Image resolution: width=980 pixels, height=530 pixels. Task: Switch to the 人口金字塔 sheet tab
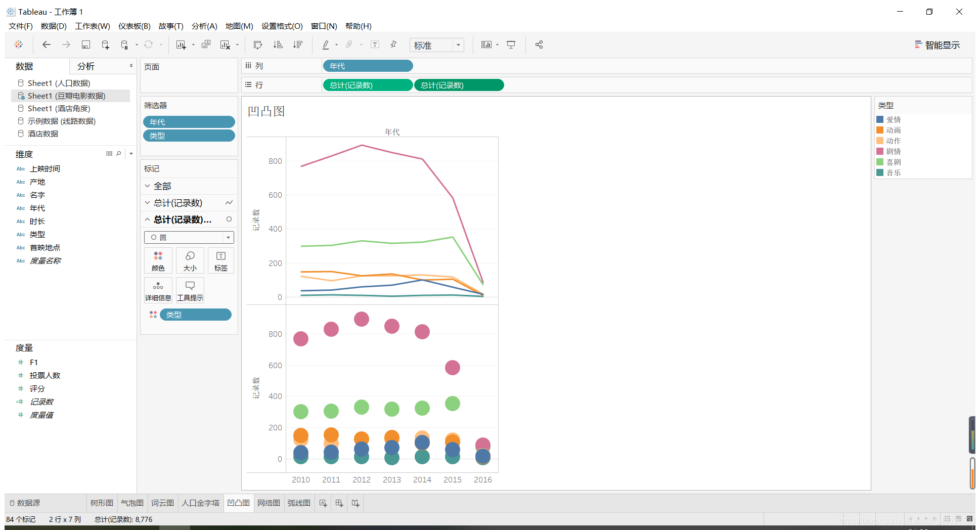tap(201, 503)
